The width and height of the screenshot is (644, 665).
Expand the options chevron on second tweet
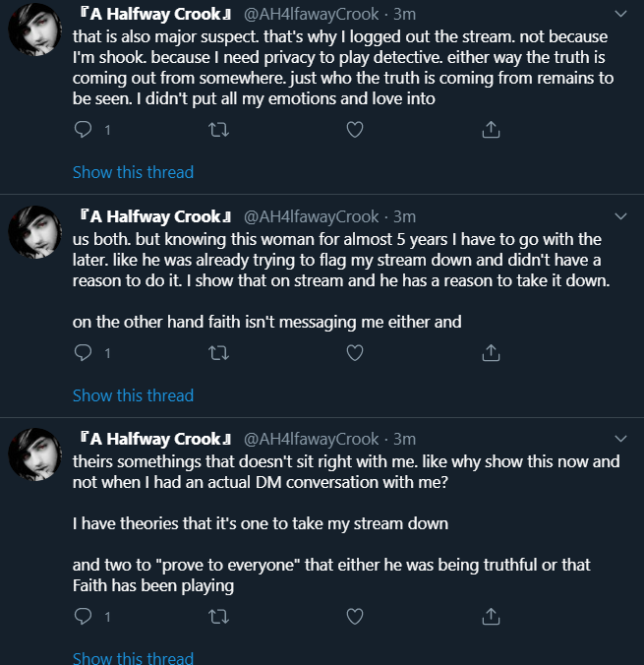tap(620, 216)
